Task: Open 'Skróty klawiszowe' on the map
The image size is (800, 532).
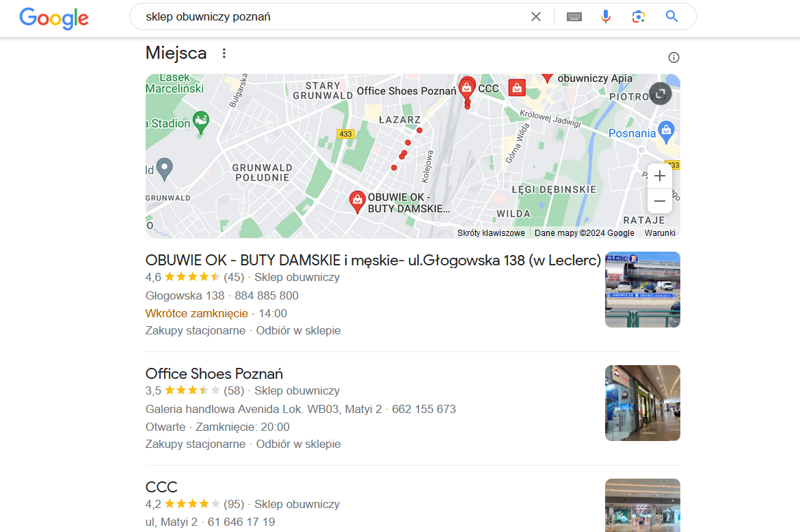Action: click(491, 233)
